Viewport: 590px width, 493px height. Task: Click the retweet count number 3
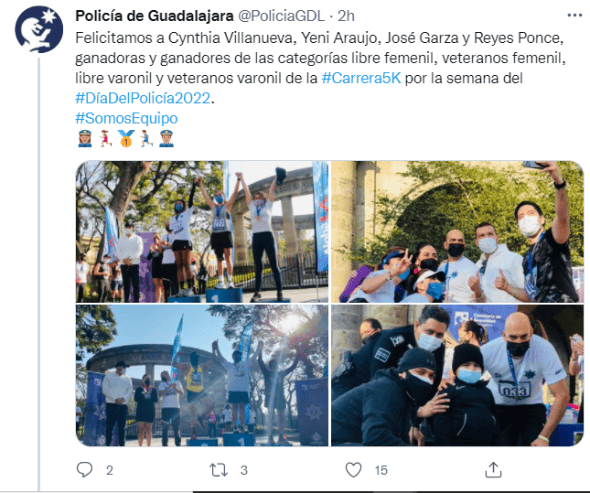[x=244, y=470]
